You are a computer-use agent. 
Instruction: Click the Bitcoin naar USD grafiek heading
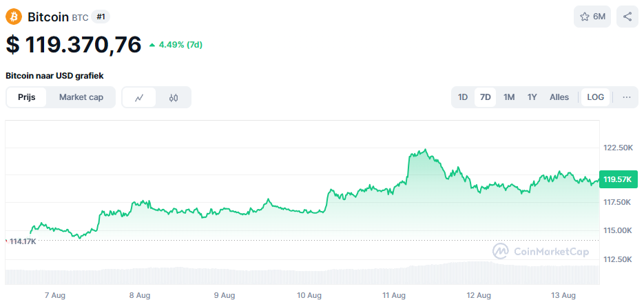54,76
